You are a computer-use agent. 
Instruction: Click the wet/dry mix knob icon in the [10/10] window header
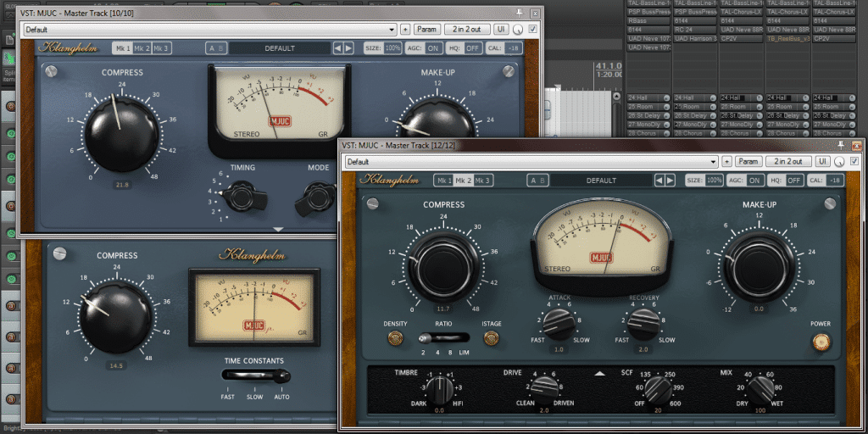pyautogui.click(x=519, y=30)
